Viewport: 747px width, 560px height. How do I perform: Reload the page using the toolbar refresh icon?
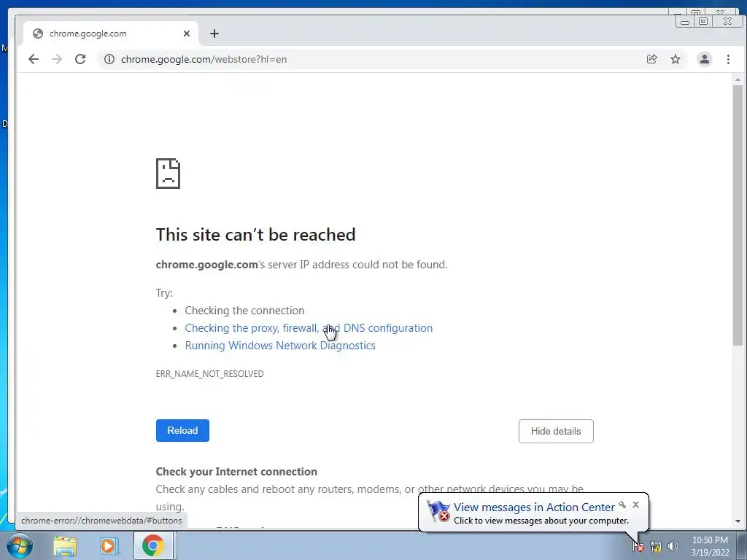[x=80, y=59]
